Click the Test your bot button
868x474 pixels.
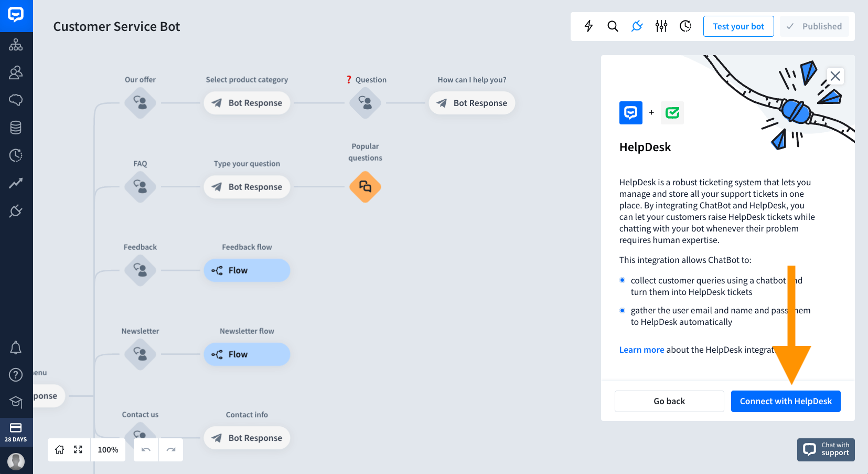point(738,26)
